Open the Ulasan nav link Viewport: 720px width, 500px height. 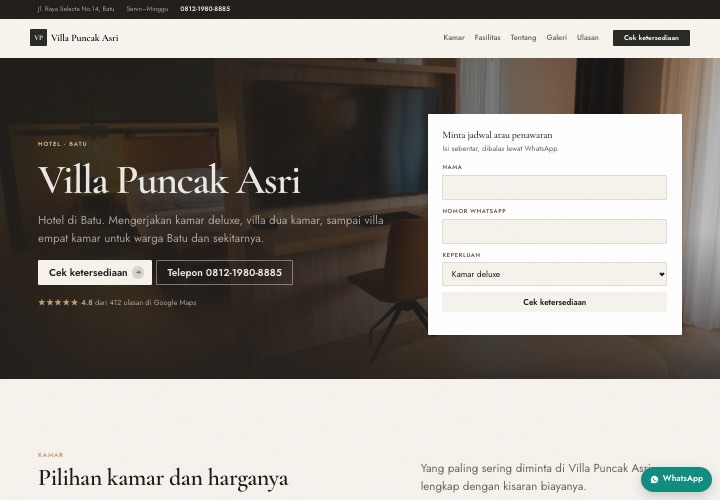tap(588, 38)
